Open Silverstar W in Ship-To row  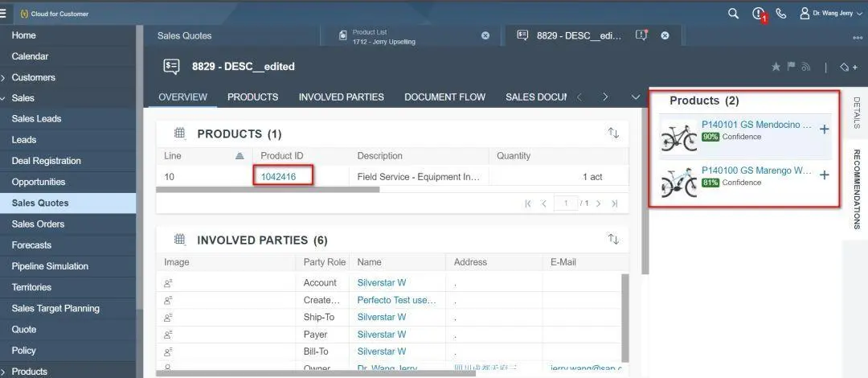(x=382, y=317)
